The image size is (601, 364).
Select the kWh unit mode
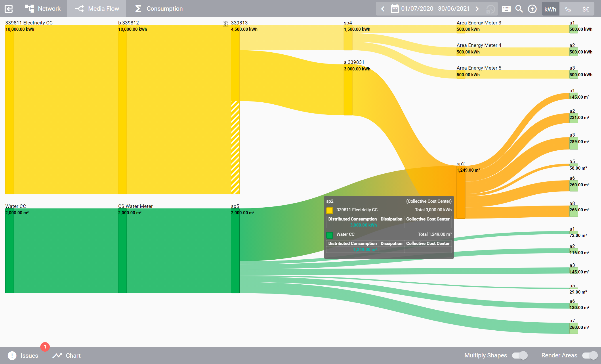(x=550, y=9)
